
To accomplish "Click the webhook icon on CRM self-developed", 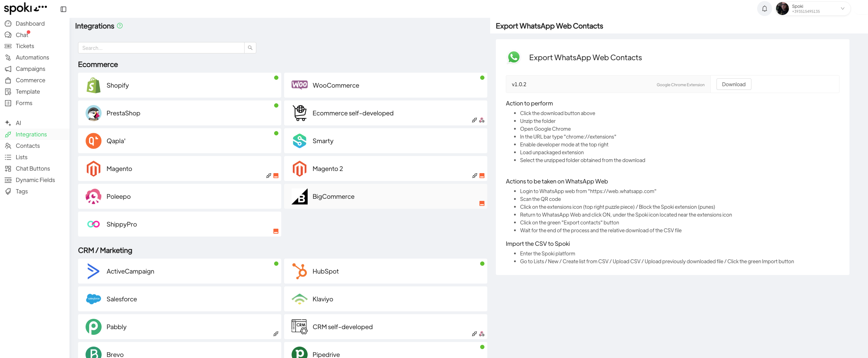I will [x=482, y=334].
